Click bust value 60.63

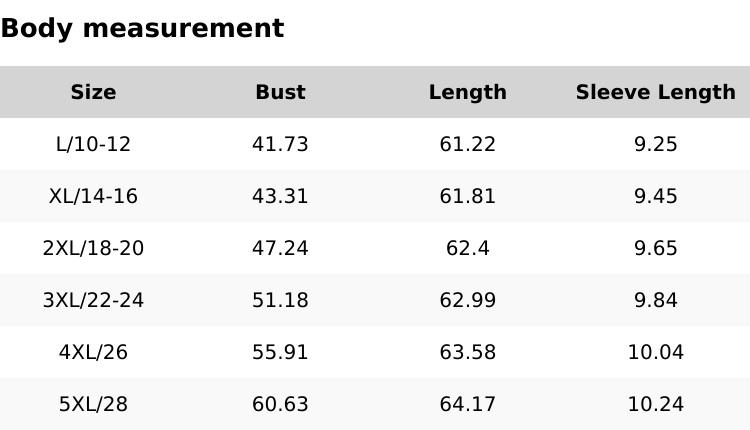280,404
